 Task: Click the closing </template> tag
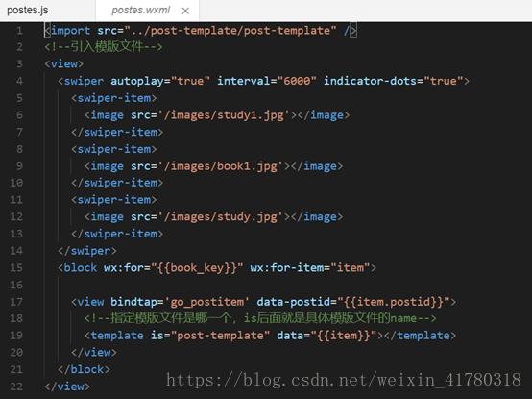click(420, 336)
